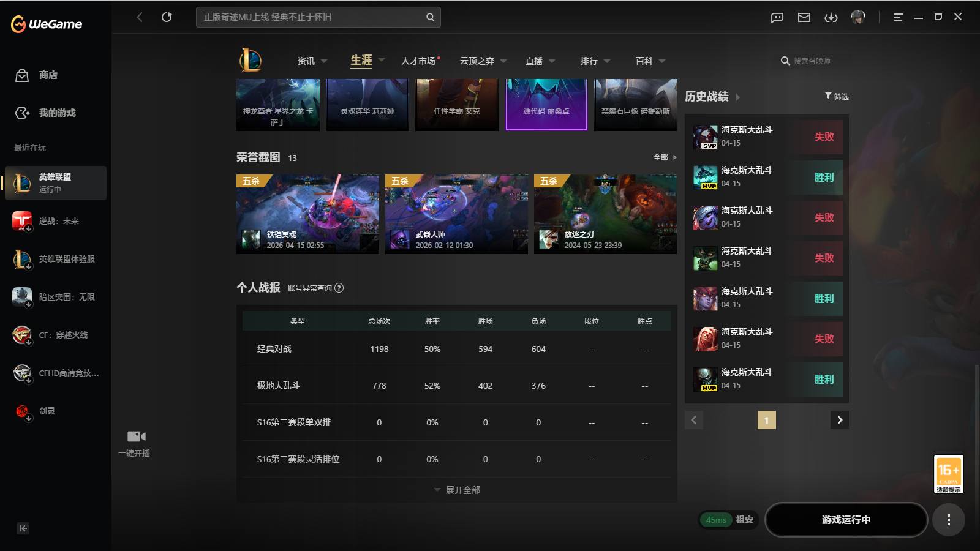Viewport: 980px width, 551px height.
Task: Open the chat messages icon
Action: (777, 17)
